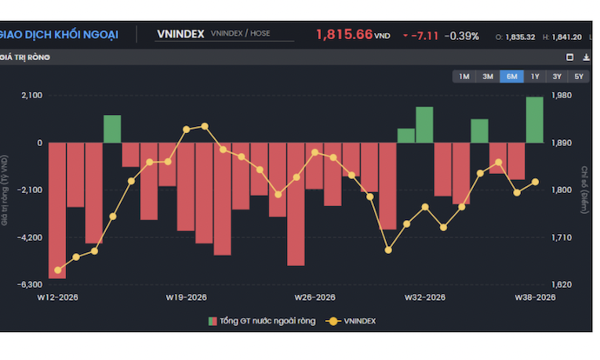Click the maximize chart panel icon
Screen dimensions: 600x360
569,57
